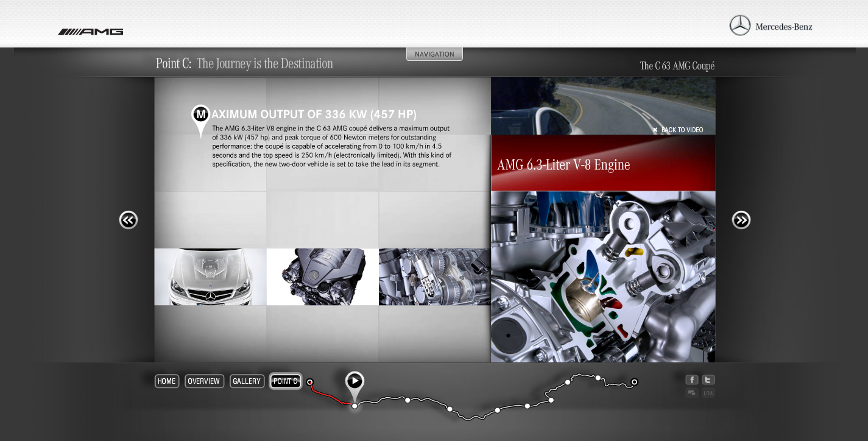Advance to the next page with the right double-arrow
Screen dimensions: 868x441
[x=741, y=220]
